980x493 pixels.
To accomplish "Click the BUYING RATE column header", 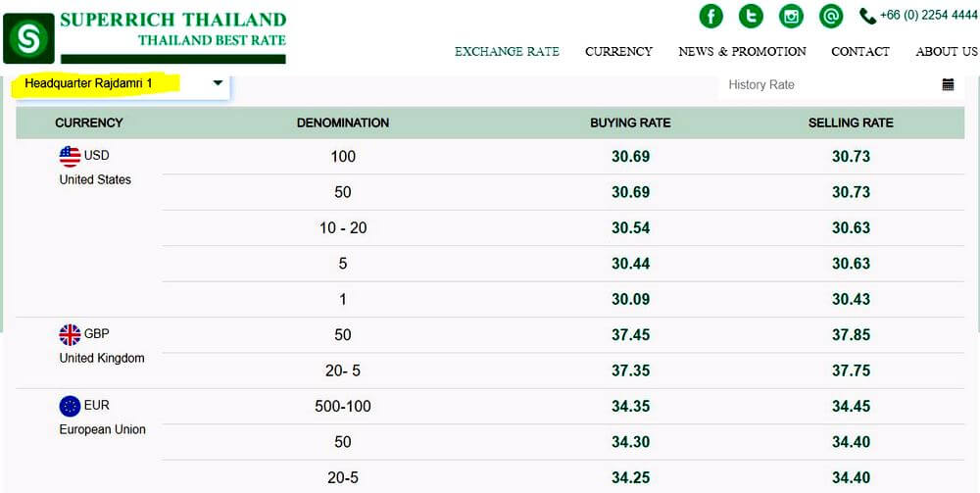I will pyautogui.click(x=630, y=123).
